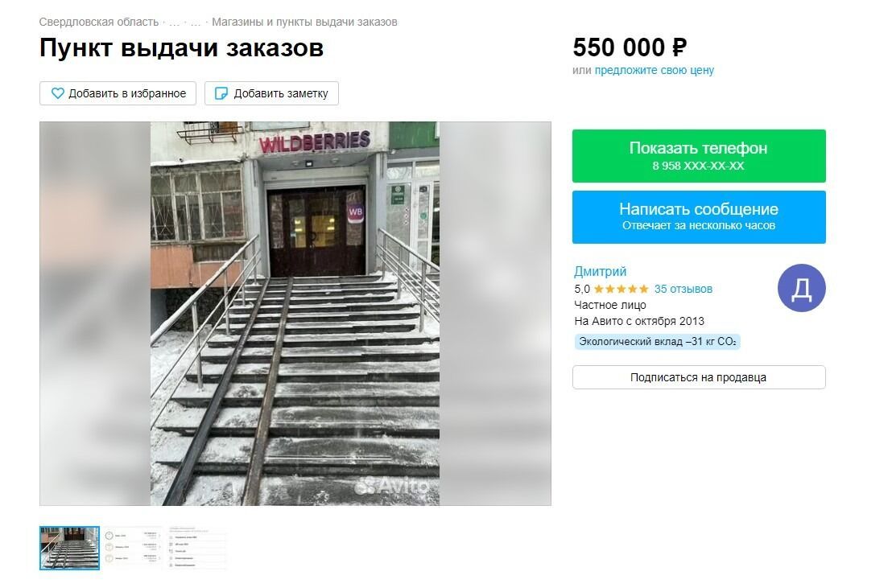Click the five star rating icons
892x588 pixels.
point(621,289)
